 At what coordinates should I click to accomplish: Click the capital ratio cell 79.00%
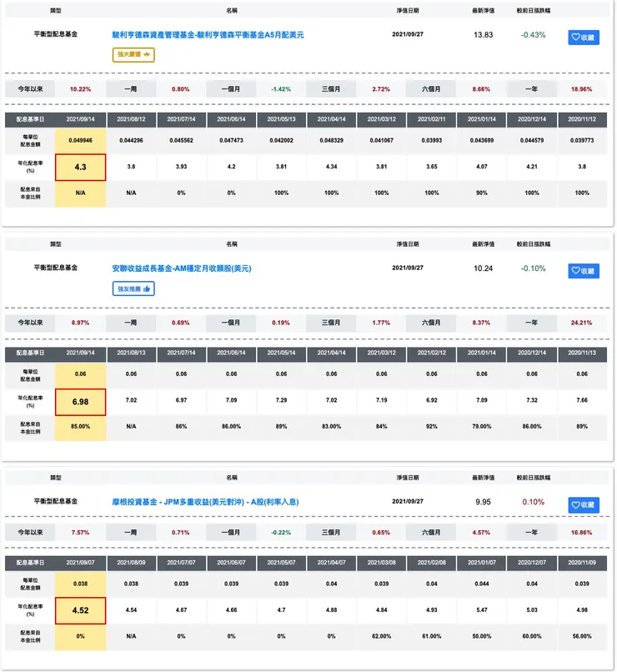[x=482, y=426]
